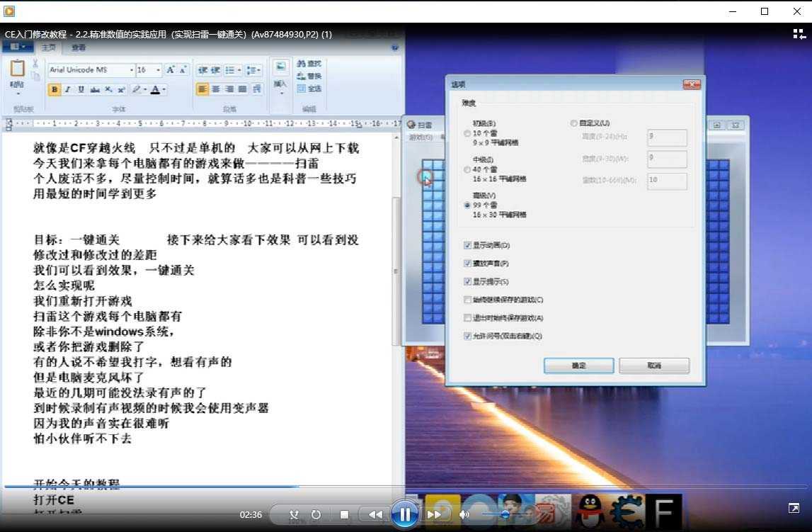Apply subscript formatting in WordPad

[x=108, y=90]
